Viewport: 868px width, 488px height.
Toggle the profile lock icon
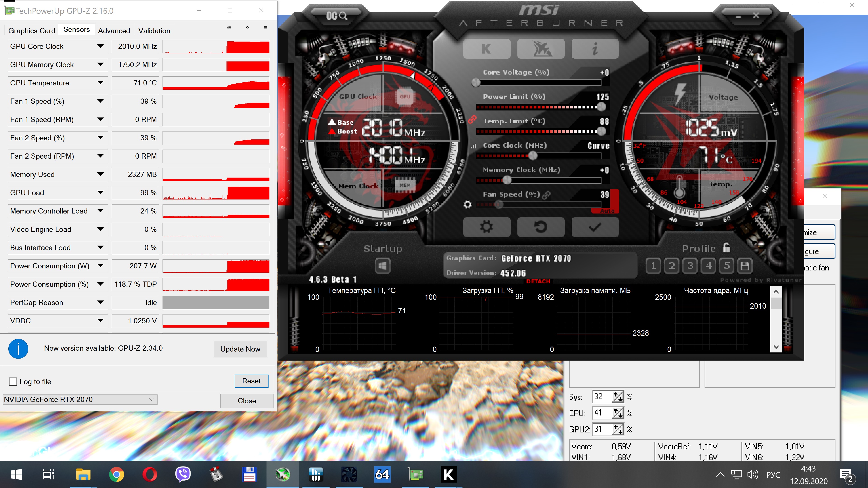pos(726,248)
